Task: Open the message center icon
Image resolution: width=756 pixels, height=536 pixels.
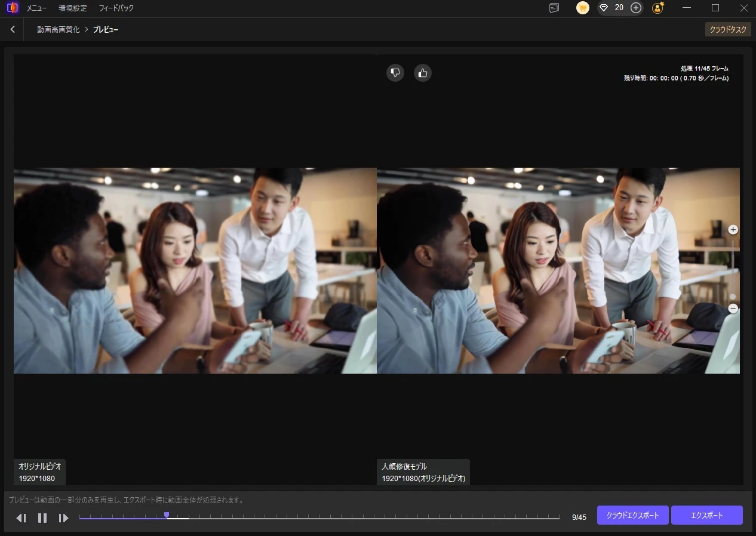Action: click(554, 8)
